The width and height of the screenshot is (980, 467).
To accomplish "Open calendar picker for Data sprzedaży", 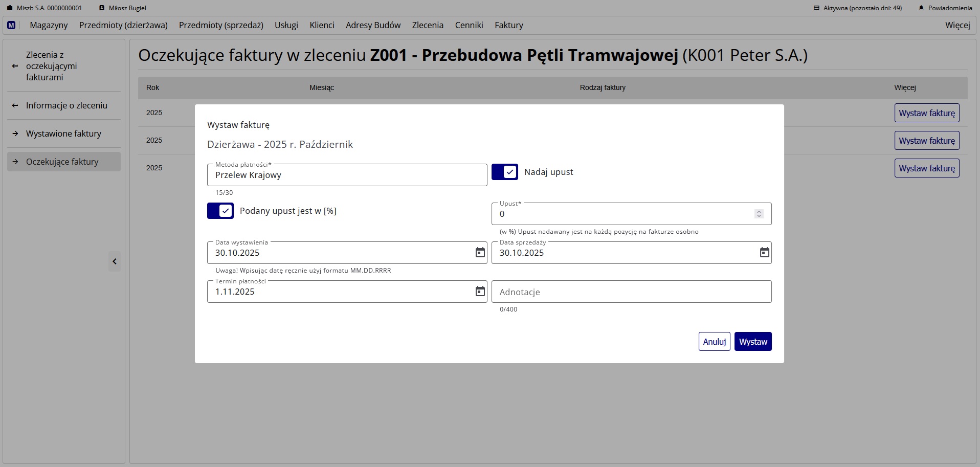I will 764,253.
